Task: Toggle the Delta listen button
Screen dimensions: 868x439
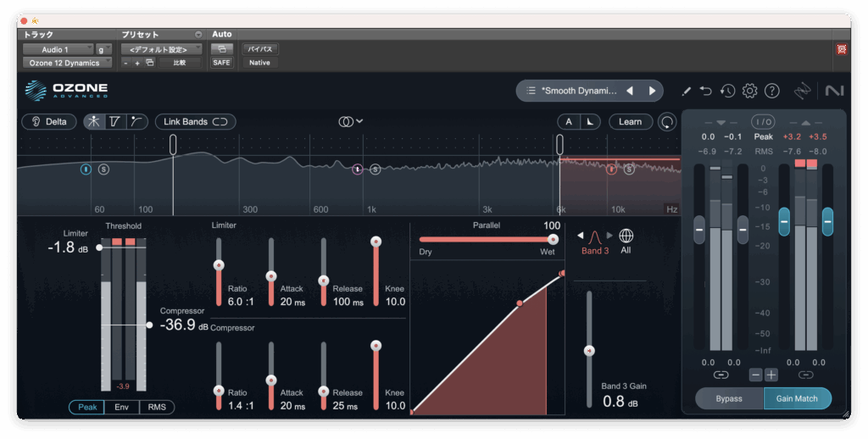Action: (49, 122)
